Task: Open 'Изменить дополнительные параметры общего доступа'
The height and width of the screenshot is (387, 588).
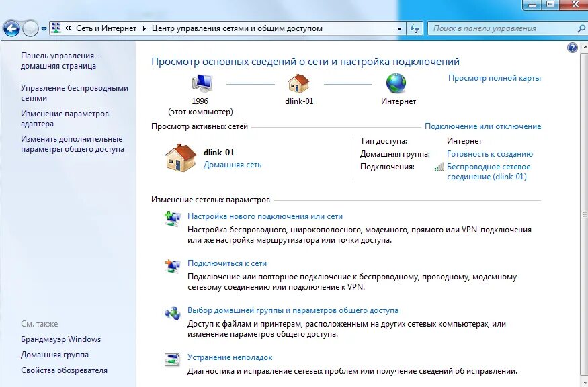Action: pos(73,144)
